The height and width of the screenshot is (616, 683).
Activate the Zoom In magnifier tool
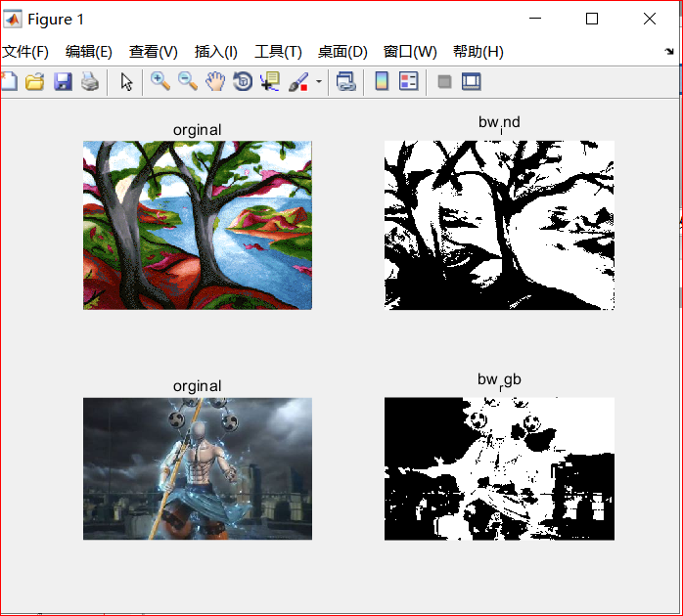pos(160,81)
